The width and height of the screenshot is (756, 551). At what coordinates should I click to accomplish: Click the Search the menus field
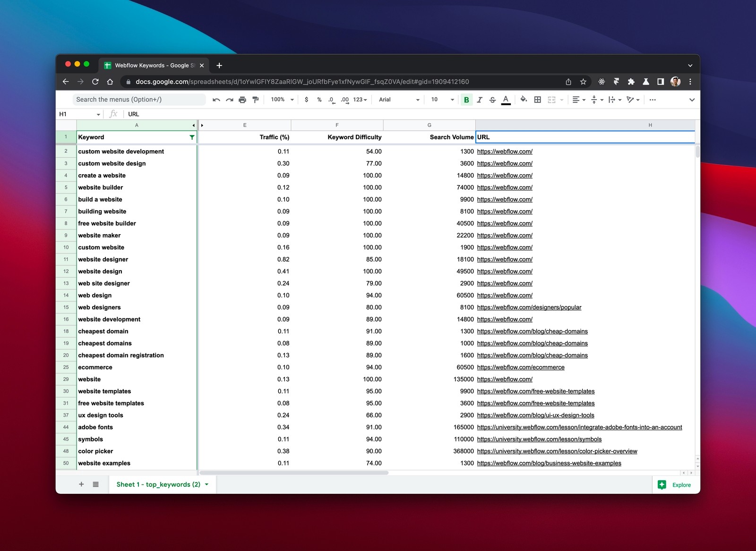pos(139,100)
